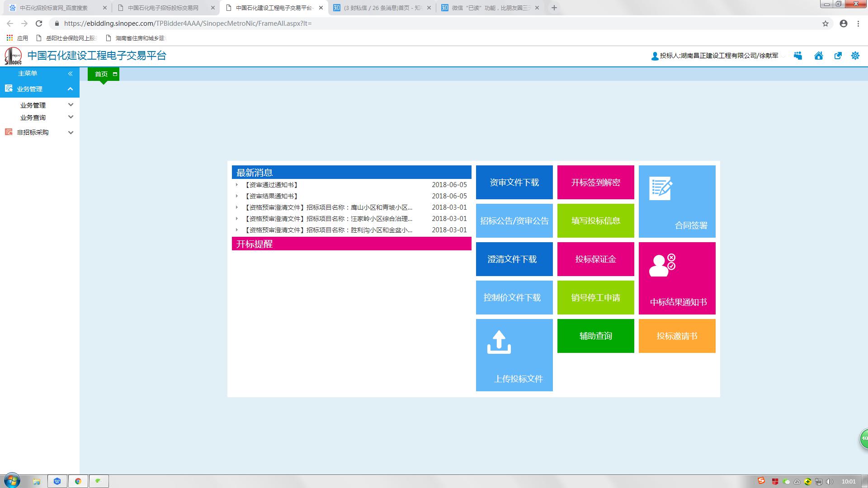Open the 上传投标文件 upload tile
This screenshot has width=868, height=488.
514,355
